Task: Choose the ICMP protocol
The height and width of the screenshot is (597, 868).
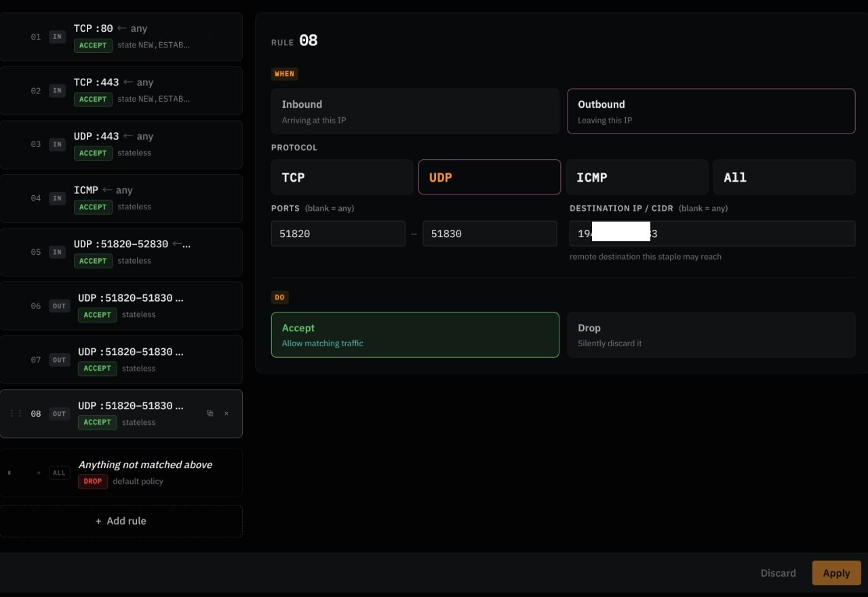Action: [637, 178]
